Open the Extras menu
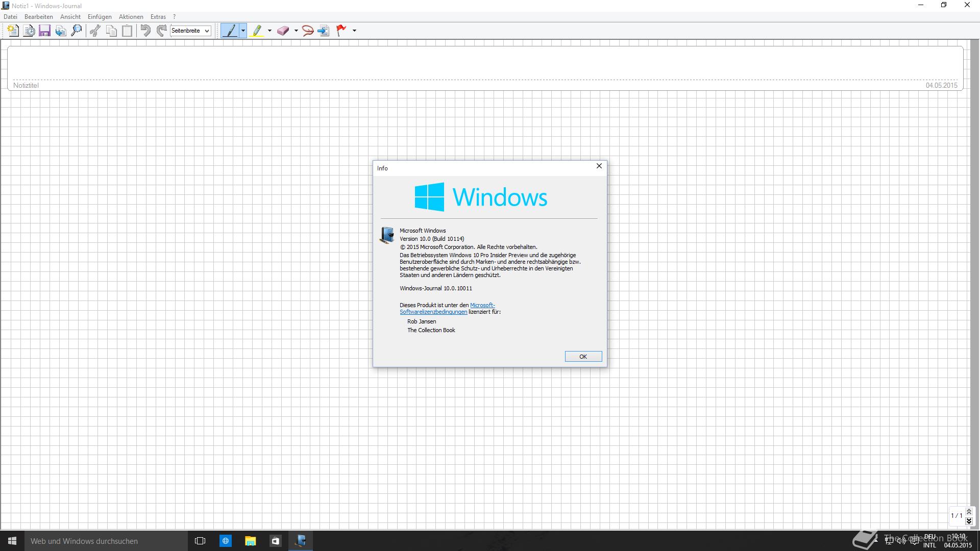 pos(158,17)
